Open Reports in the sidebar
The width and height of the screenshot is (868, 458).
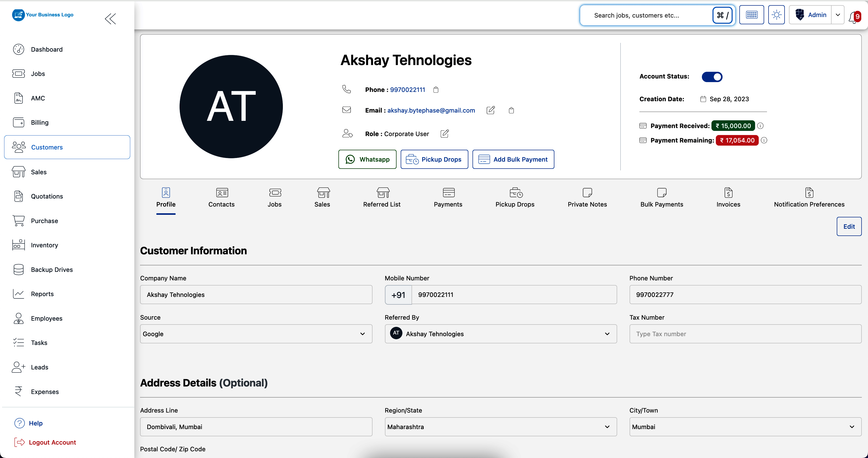point(67,294)
